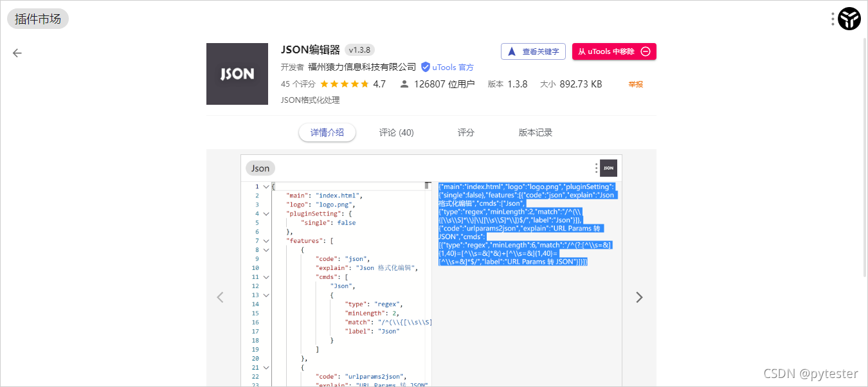Click the "code": "json" code line
Screen dimensions: 868x387
coord(343,258)
